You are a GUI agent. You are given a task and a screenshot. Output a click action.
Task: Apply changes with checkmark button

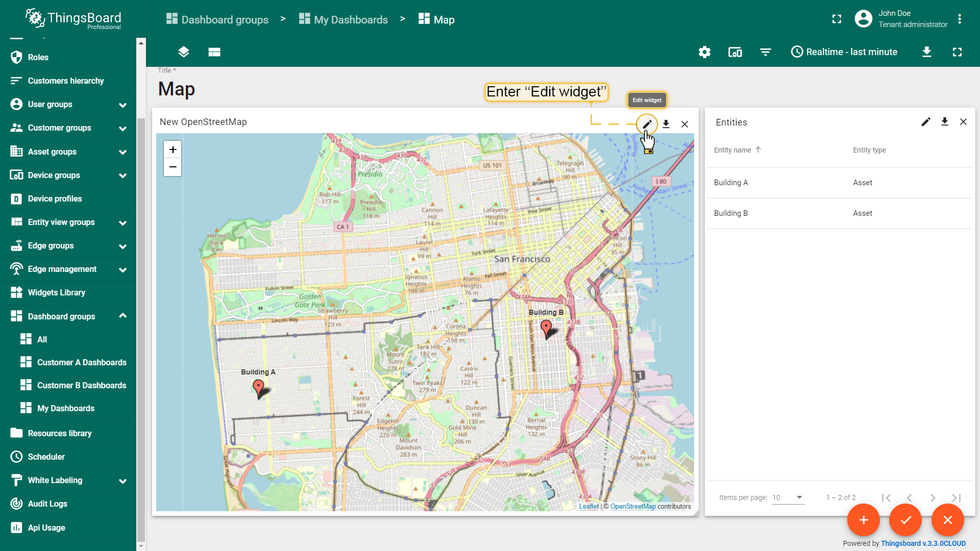[x=905, y=520]
